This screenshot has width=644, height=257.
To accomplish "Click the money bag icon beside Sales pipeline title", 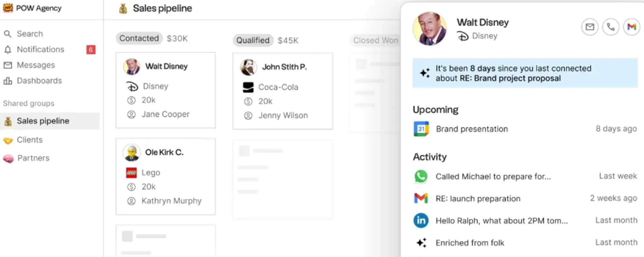I will tap(123, 9).
